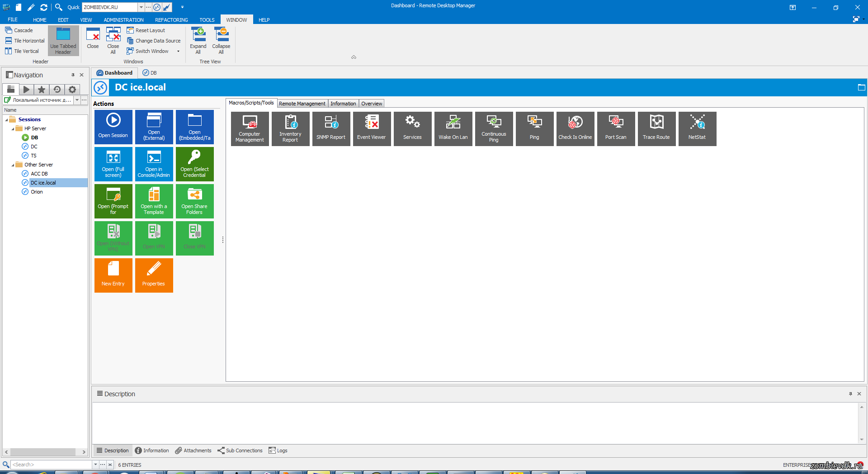Toggle the Use Tabbed Header option
This screenshot has width=868, height=474.
tap(63, 41)
